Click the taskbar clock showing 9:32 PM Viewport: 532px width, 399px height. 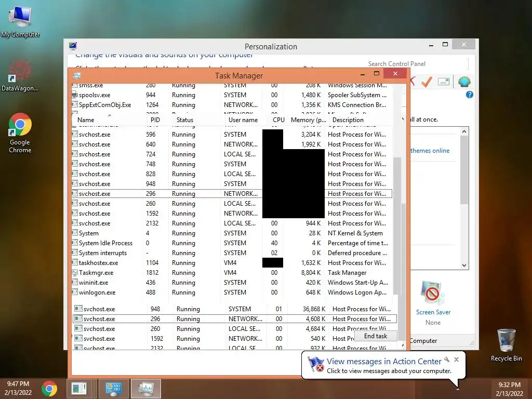click(509, 389)
